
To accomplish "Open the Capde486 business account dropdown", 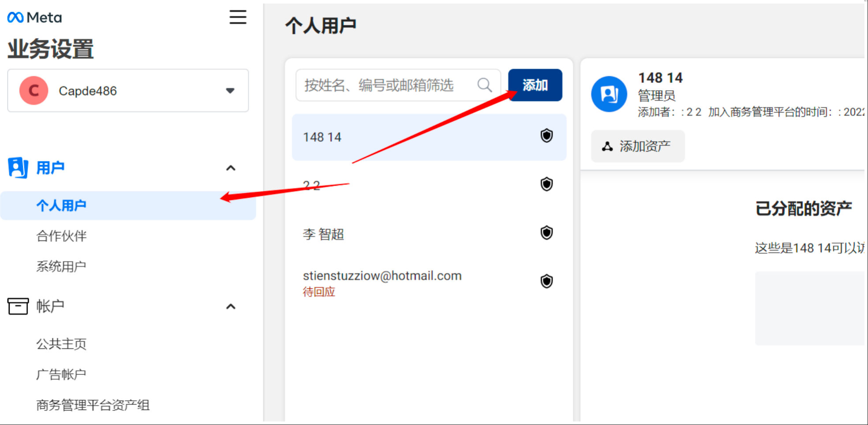I will click(x=230, y=91).
